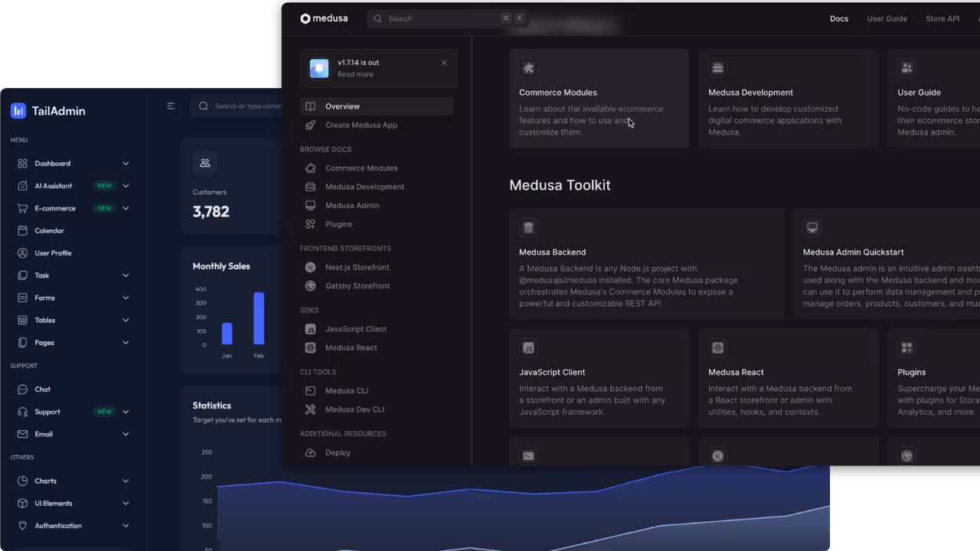
Task: Click the cloud icon beside Deploy
Action: pyautogui.click(x=310, y=453)
